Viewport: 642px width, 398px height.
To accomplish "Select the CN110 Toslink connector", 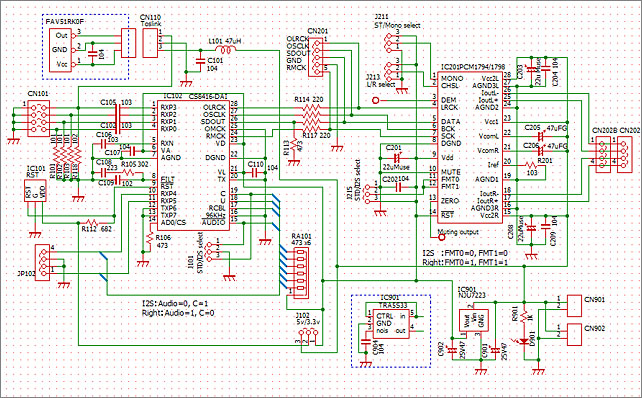I will pyautogui.click(x=150, y=43).
